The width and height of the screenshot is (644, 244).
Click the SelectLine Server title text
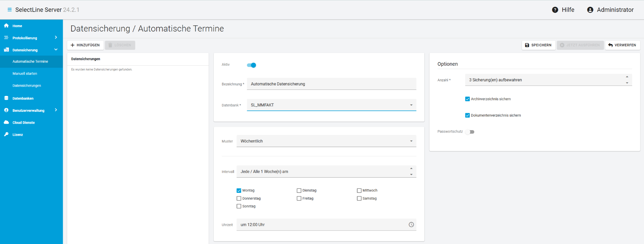pos(38,10)
